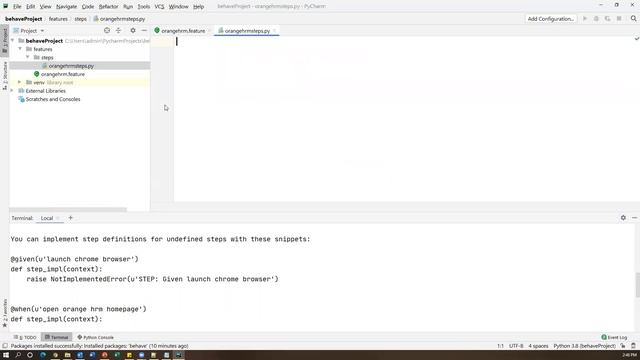640x360 pixels.
Task: Click the Cortana circle on taskbar
Action: (30, 355)
